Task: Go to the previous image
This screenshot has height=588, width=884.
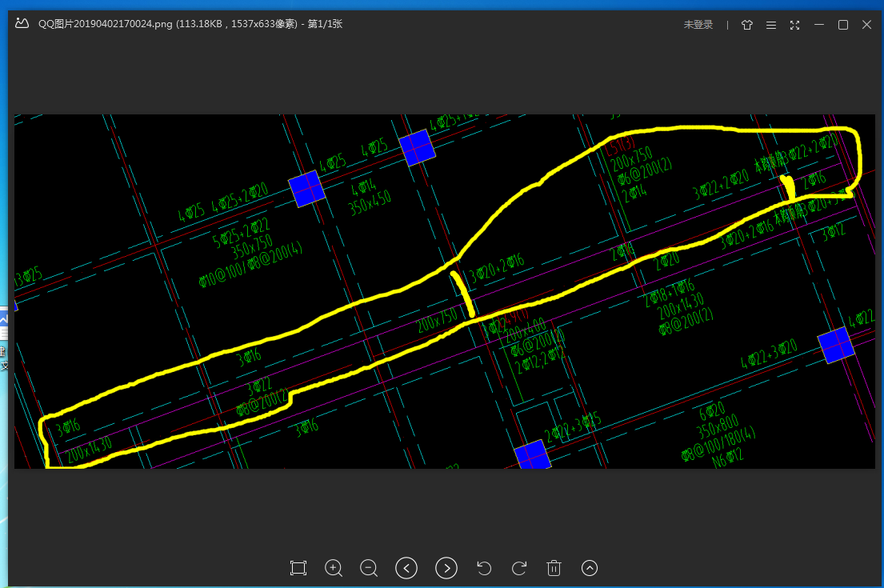Action: [406, 568]
